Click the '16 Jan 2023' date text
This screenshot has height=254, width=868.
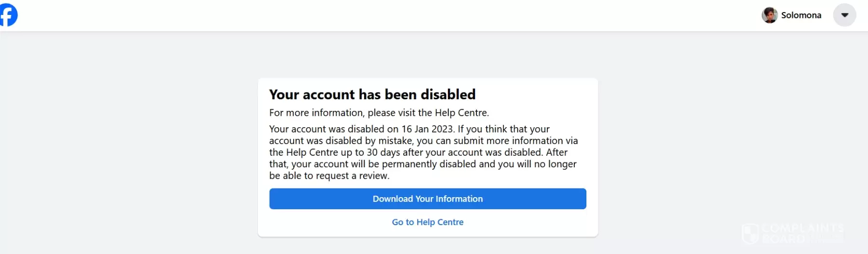click(x=427, y=129)
